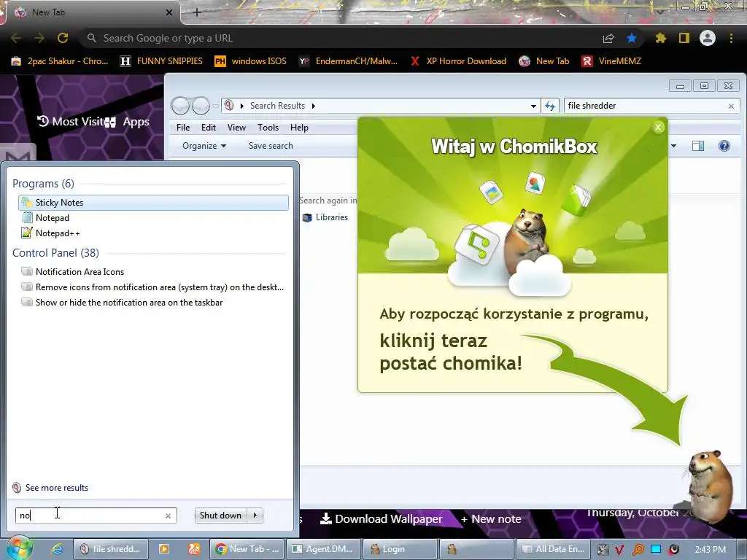Expand the address bar history dropdown
Screen dimensions: 747x560
(x=533, y=106)
